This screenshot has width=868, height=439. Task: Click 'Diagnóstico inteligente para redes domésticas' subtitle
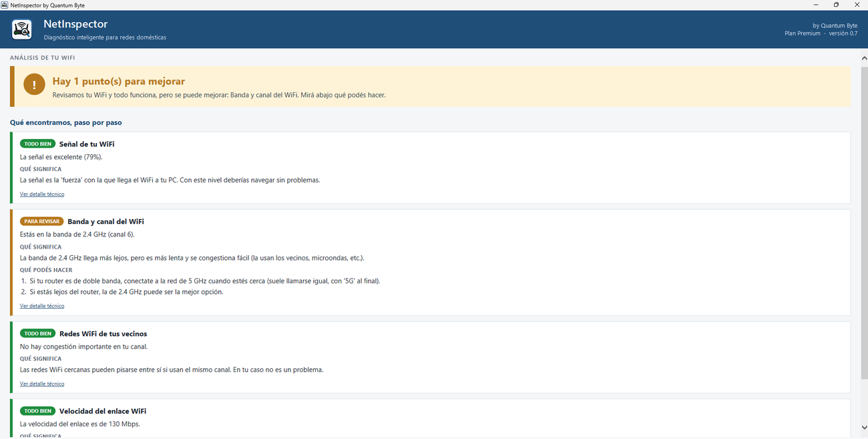[x=105, y=37]
